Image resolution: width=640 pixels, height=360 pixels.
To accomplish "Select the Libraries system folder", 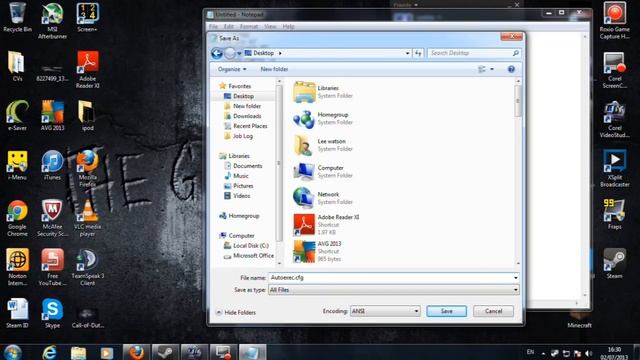I will point(322,92).
